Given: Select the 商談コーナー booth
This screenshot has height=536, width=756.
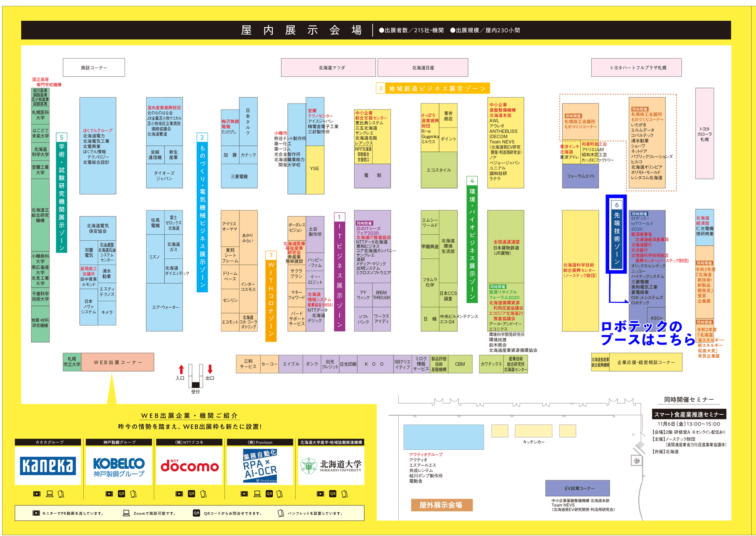Looking at the screenshot, I should pyautogui.click(x=94, y=68).
